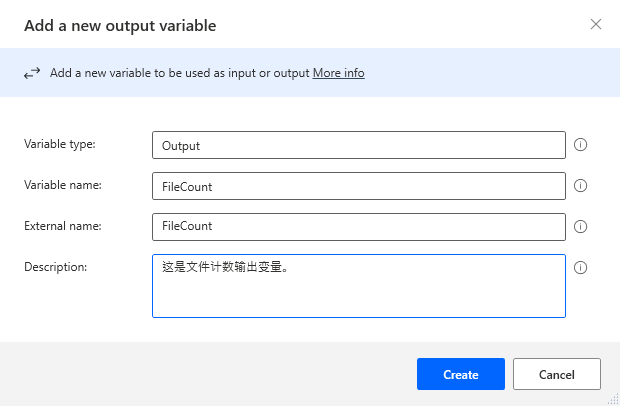The height and width of the screenshot is (406, 620).
Task: Click the banner text about input or output
Action: click(x=180, y=73)
